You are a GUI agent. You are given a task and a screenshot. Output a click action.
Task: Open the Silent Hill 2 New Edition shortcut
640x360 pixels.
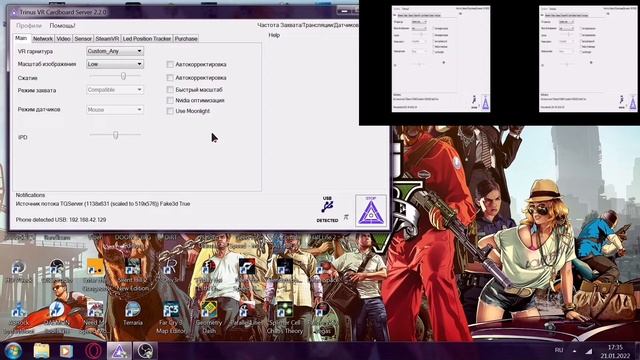[x=133, y=274]
